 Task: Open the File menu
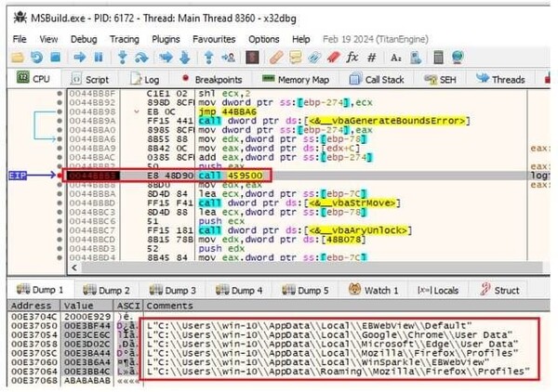point(20,39)
